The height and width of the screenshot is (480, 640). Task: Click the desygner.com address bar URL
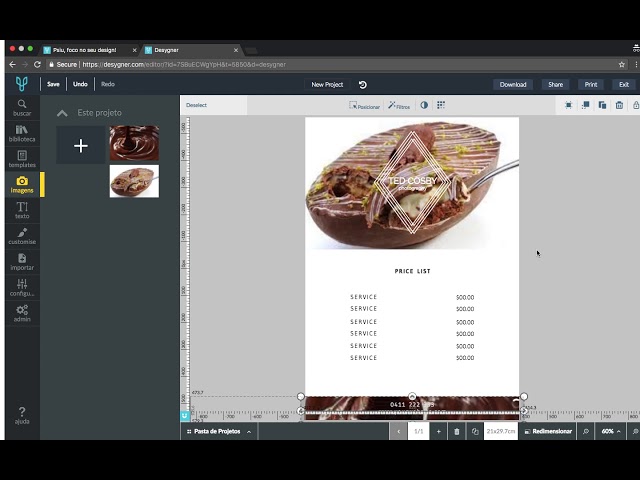coord(184,64)
